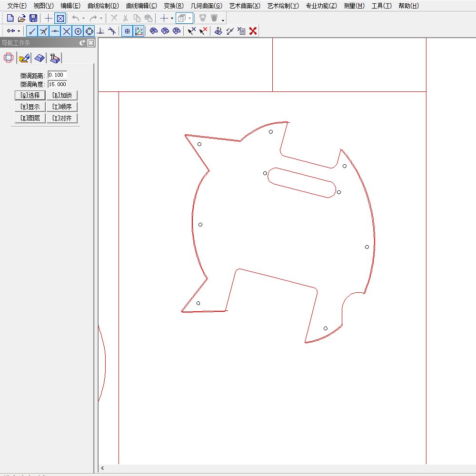
Task: Open the 帮助(H) menu
Action: [408, 6]
